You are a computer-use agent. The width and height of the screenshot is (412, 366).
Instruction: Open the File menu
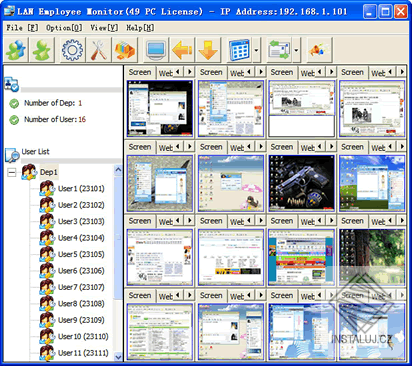[x=22, y=28]
